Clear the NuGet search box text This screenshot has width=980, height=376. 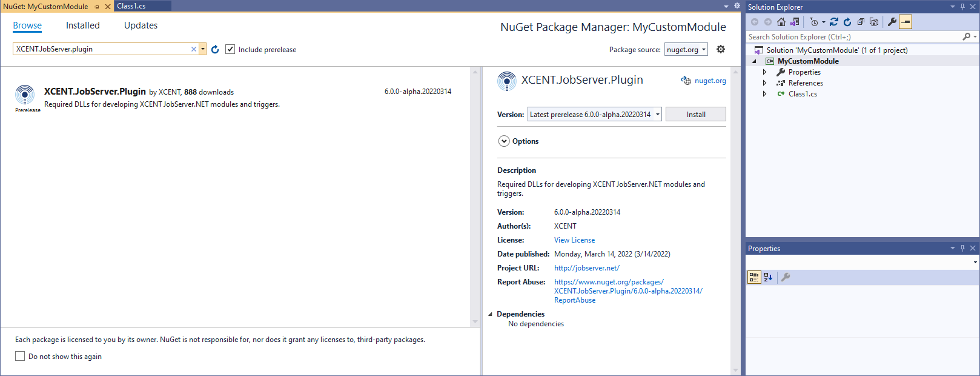[x=194, y=49]
